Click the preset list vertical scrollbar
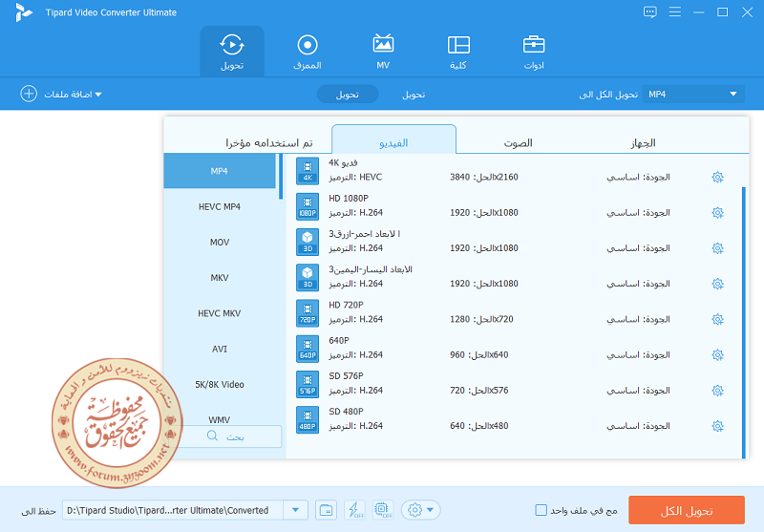 (744, 323)
